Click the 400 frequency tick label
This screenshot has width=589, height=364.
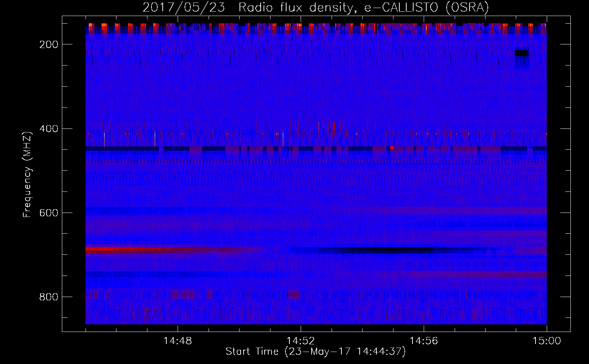(x=48, y=129)
